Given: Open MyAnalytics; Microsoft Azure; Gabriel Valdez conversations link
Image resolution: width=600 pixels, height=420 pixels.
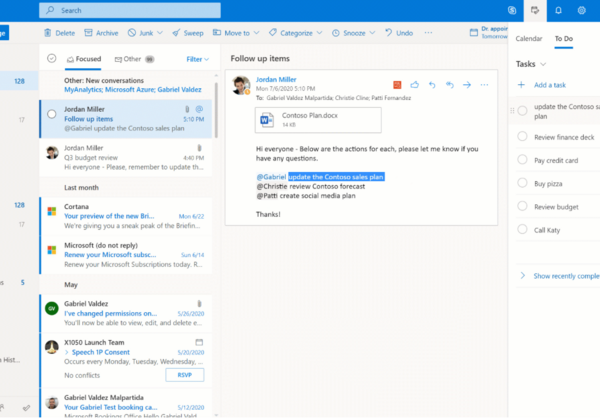Looking at the screenshot, I should coord(133,90).
